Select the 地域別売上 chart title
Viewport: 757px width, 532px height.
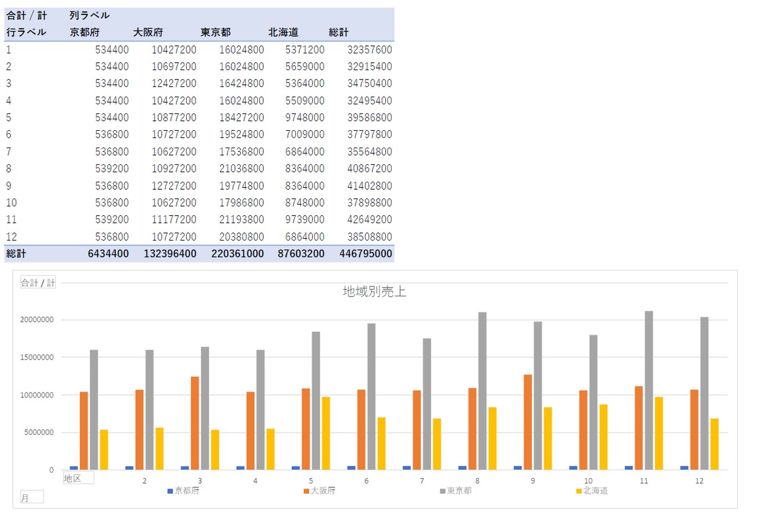(374, 291)
